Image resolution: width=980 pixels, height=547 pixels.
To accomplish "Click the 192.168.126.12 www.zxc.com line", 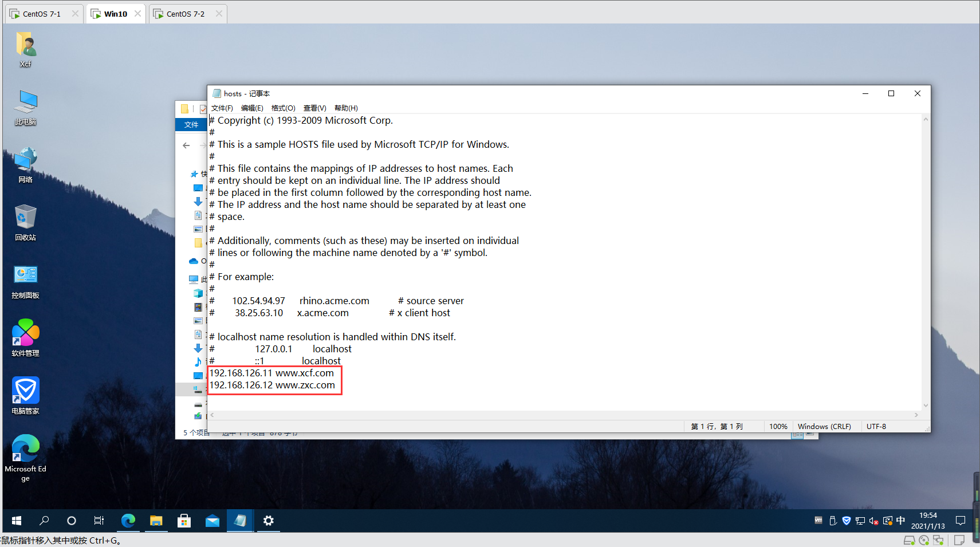I will (272, 385).
